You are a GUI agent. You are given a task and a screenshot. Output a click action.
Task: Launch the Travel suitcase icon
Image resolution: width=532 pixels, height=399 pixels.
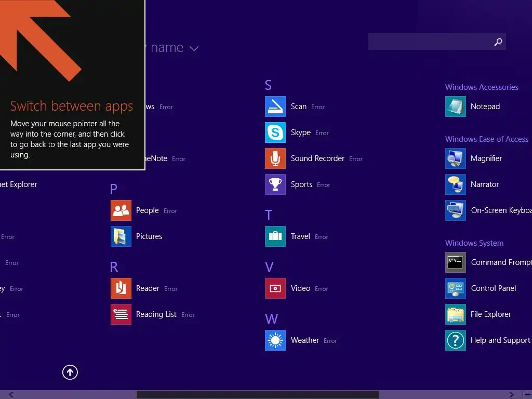click(x=275, y=236)
